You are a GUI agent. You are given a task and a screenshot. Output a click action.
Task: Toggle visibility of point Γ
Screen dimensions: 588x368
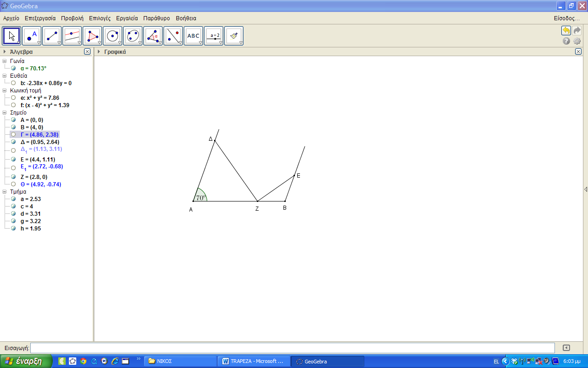pyautogui.click(x=13, y=134)
